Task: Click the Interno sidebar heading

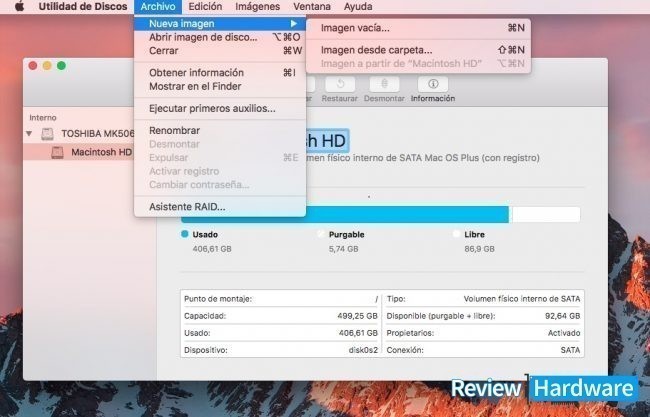Action: tap(43, 118)
